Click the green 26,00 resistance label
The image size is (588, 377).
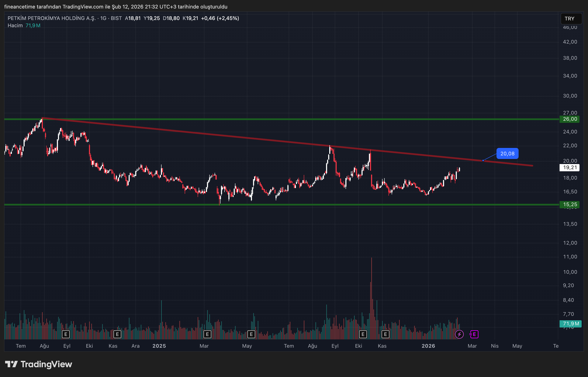569,119
